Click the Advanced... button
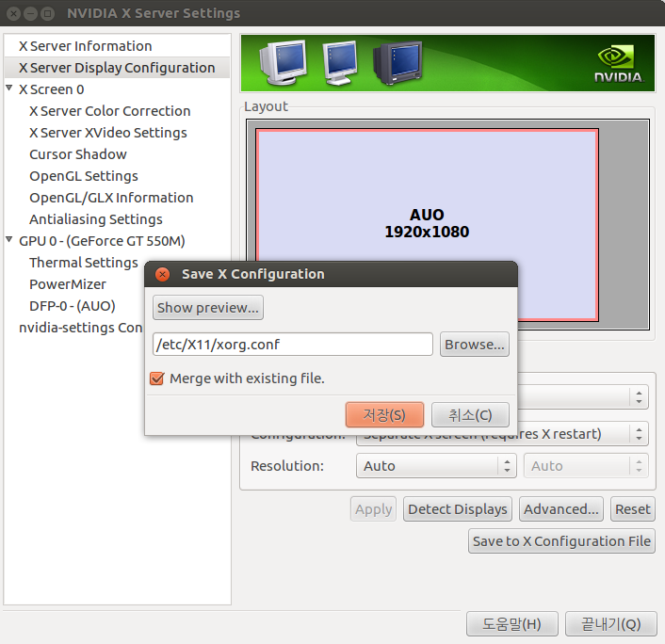Screen dimensions: 665x644 click(561, 509)
